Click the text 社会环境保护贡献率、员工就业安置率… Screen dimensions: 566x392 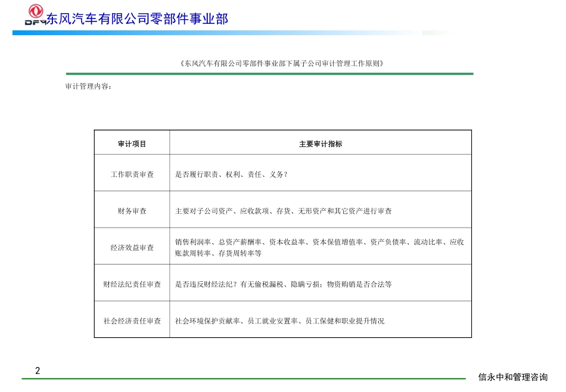point(280,321)
